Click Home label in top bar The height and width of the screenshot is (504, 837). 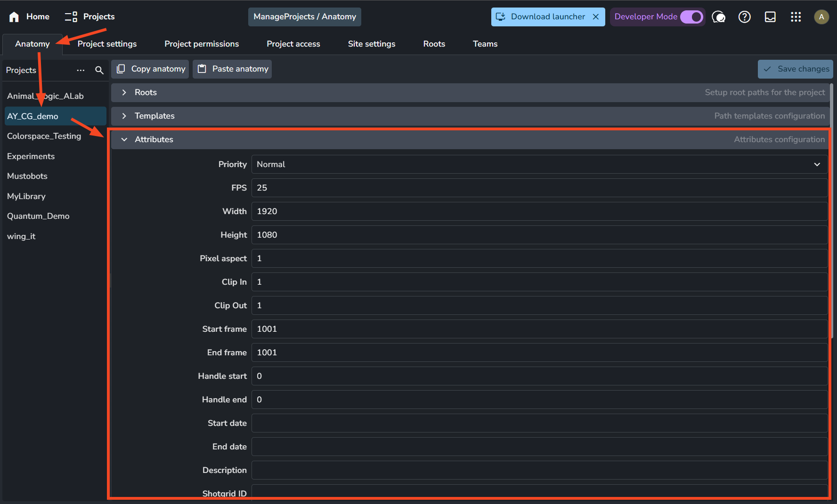click(x=38, y=17)
